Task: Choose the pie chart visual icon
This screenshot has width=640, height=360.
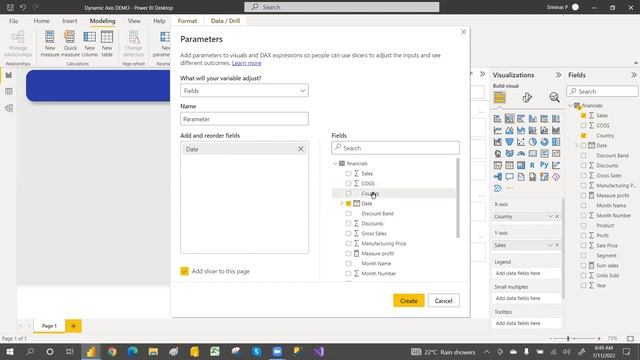Action: pyautogui.click(x=533, y=142)
